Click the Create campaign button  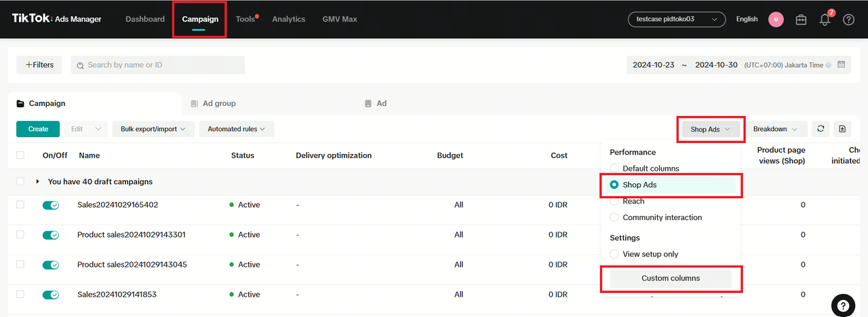coord(38,129)
